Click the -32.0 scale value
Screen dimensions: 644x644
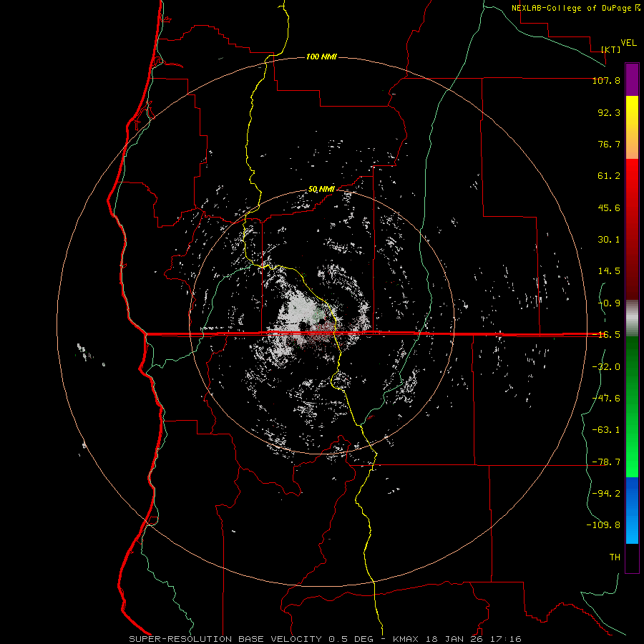tap(606, 367)
